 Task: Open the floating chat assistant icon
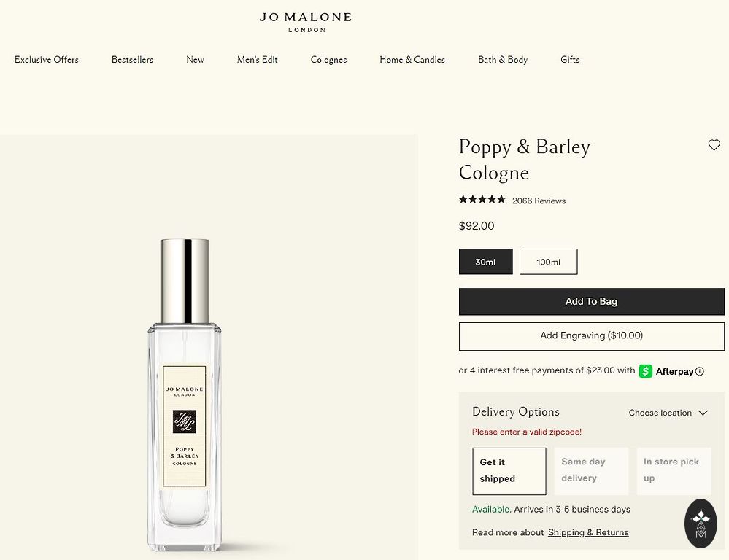click(x=701, y=523)
